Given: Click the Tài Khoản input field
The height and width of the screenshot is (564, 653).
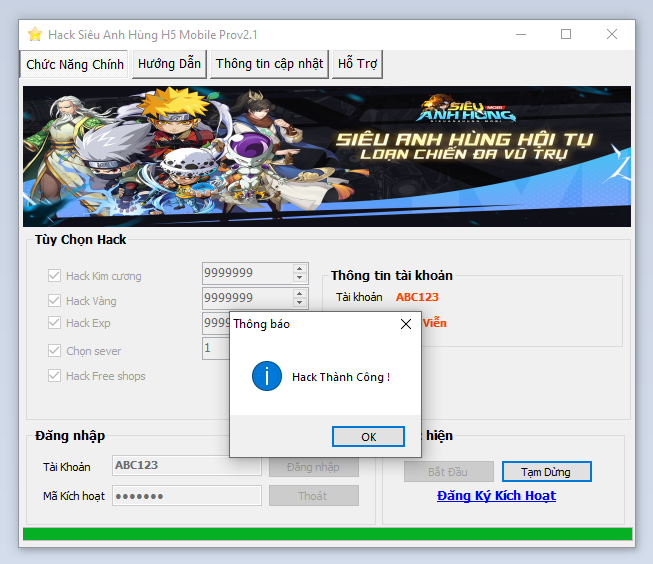Looking at the screenshot, I should 187,465.
